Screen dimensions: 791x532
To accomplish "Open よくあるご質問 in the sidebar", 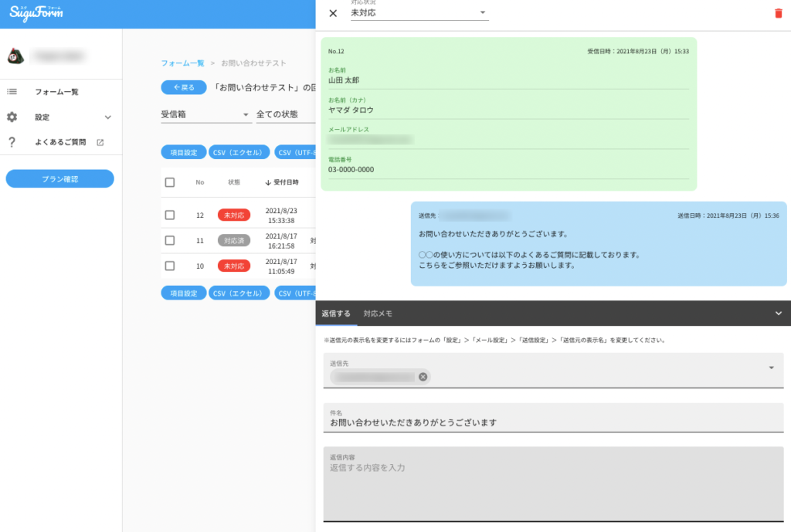I will (x=60, y=142).
